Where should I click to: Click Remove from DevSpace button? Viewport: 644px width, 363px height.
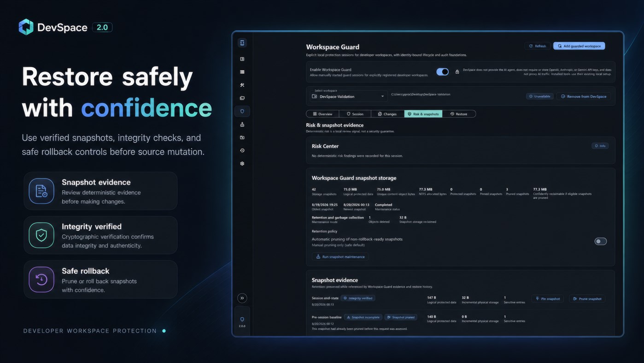584,96
